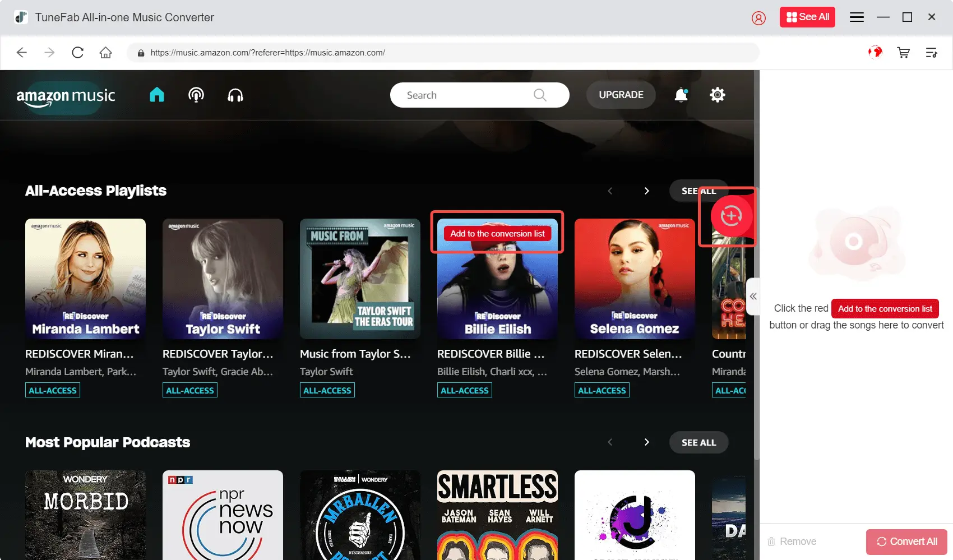Open REDISCOVER Miranda Lambert playlist cover
Screen dimensions: 953x560
[85, 279]
